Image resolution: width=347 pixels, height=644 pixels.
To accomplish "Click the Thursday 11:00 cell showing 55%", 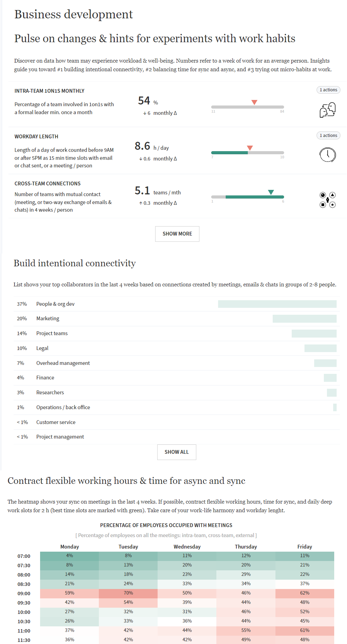I will click(246, 631).
